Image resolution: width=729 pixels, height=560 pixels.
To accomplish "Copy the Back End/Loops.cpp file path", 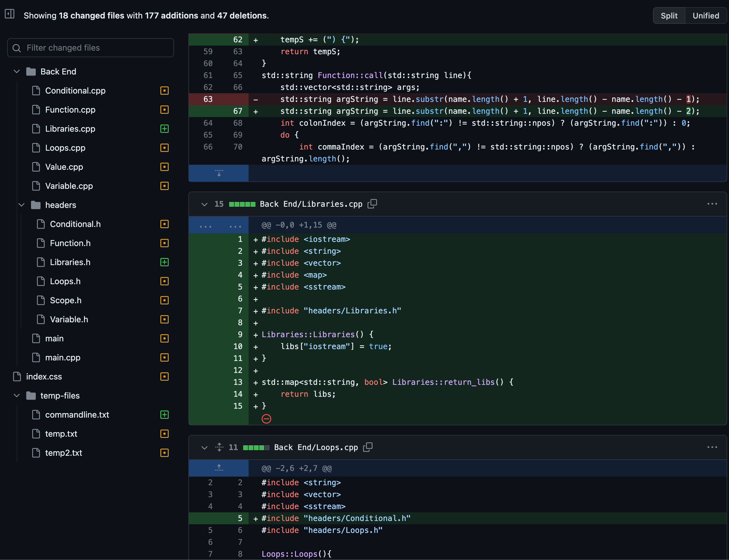I will [x=367, y=447].
